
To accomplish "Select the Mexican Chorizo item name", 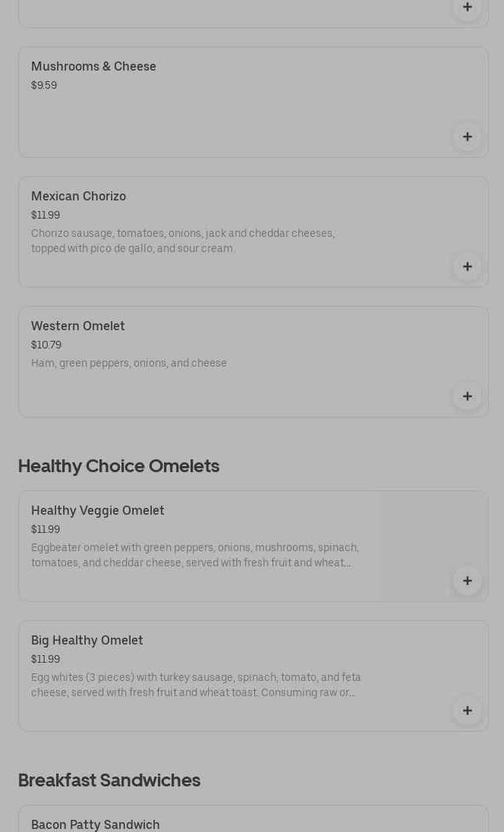I will pos(78,197).
